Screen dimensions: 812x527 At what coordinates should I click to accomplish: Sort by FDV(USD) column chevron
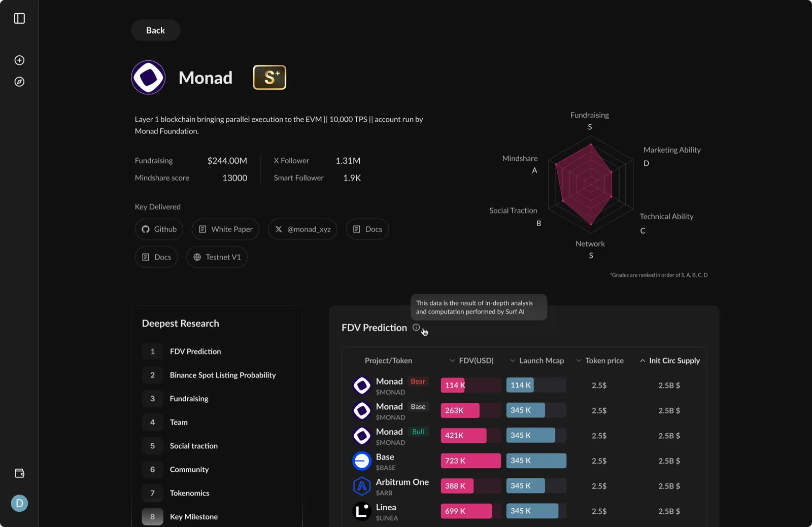[452, 361]
